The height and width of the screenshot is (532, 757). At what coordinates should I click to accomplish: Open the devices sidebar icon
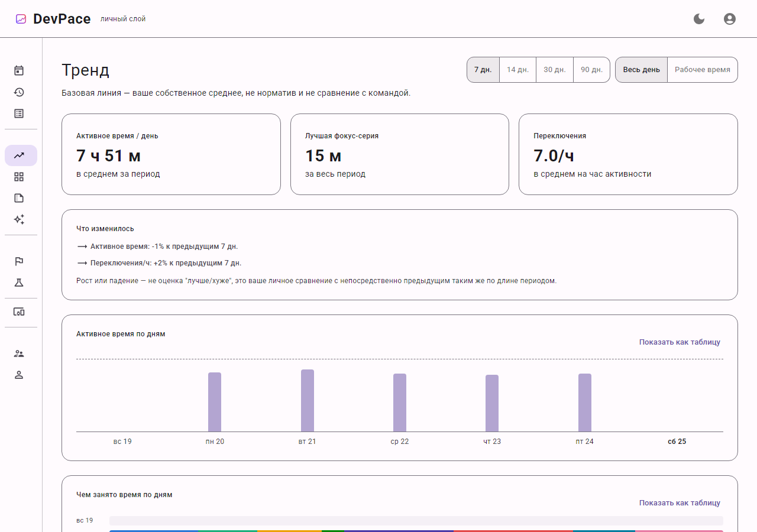[19, 312]
